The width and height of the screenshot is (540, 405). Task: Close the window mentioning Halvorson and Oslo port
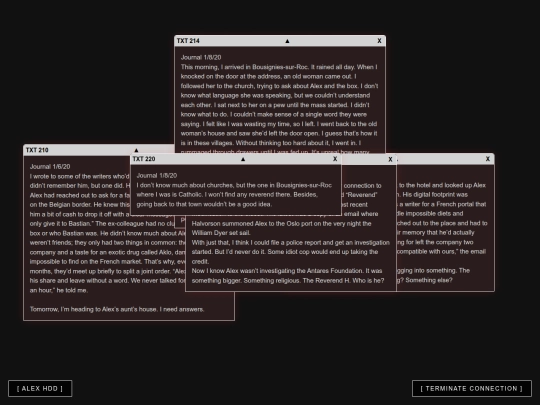[x=390, y=159]
